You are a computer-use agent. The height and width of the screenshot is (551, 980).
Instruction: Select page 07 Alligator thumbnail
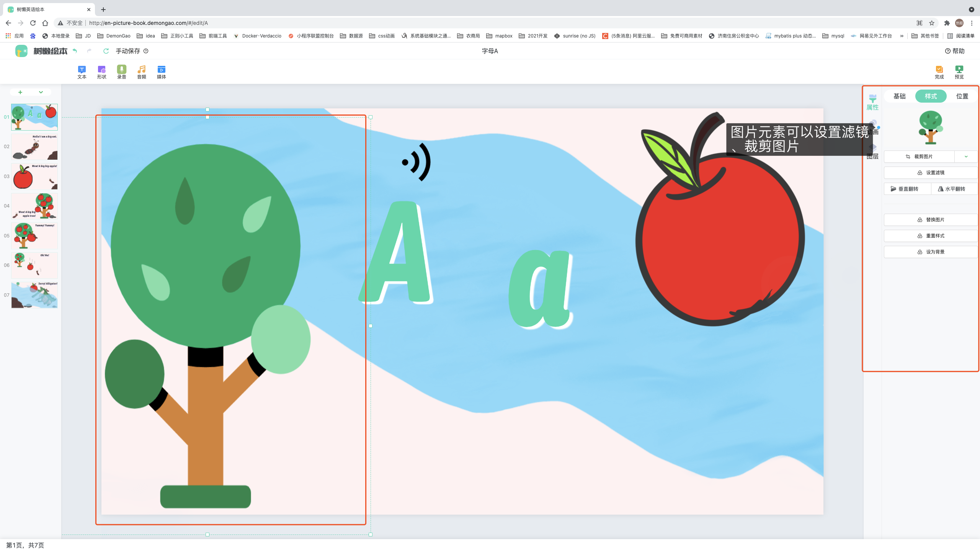pyautogui.click(x=34, y=295)
